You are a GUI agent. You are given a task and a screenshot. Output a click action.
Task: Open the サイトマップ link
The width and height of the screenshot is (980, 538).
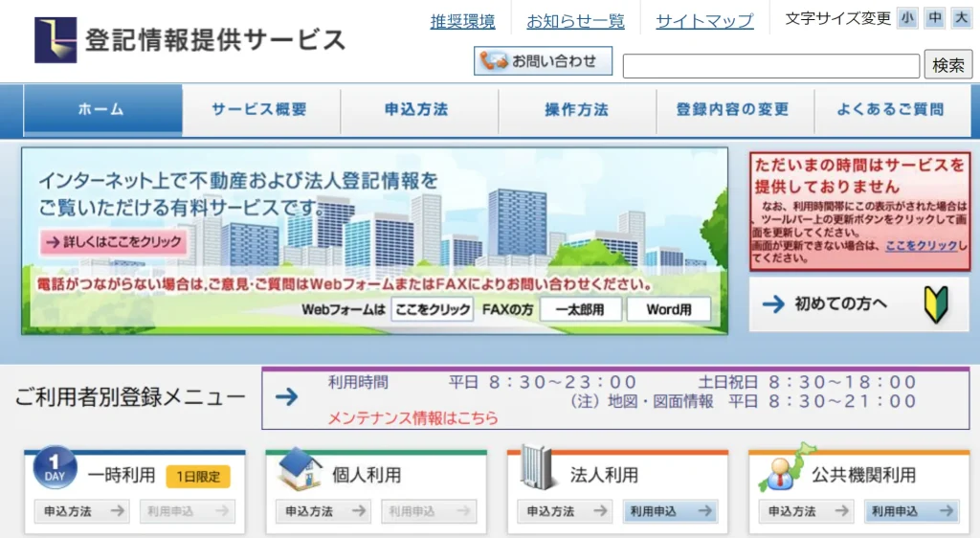point(704,22)
